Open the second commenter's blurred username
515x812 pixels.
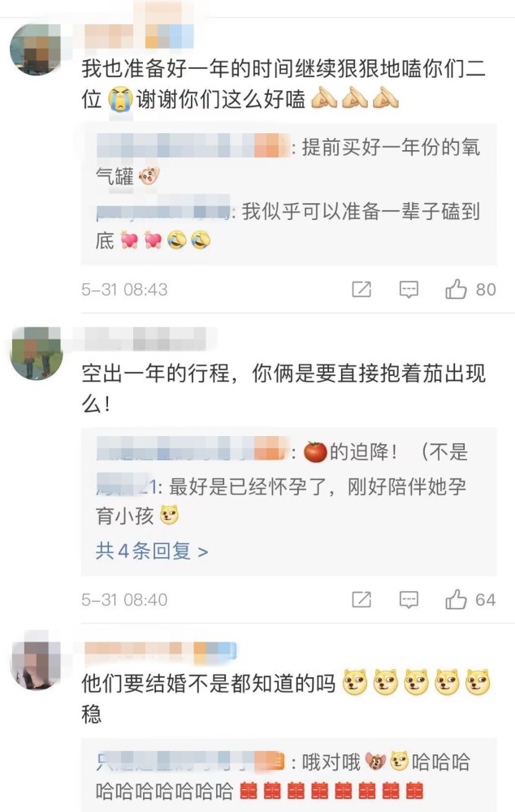144,339
